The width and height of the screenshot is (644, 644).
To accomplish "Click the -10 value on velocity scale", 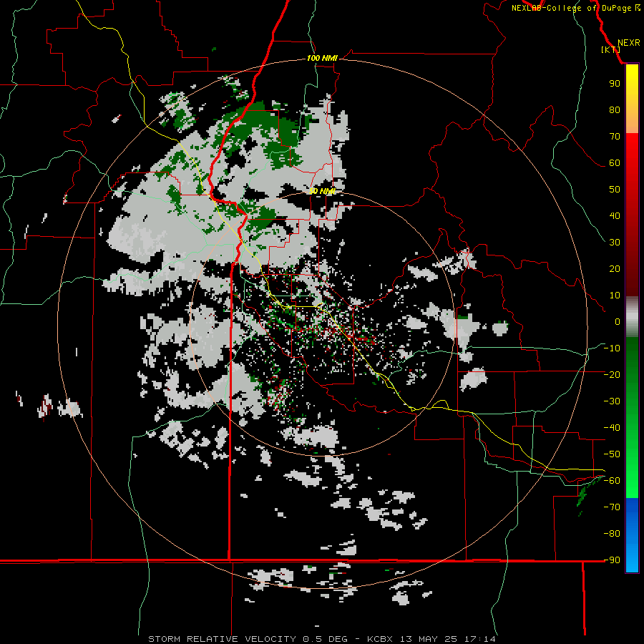I will [612, 348].
